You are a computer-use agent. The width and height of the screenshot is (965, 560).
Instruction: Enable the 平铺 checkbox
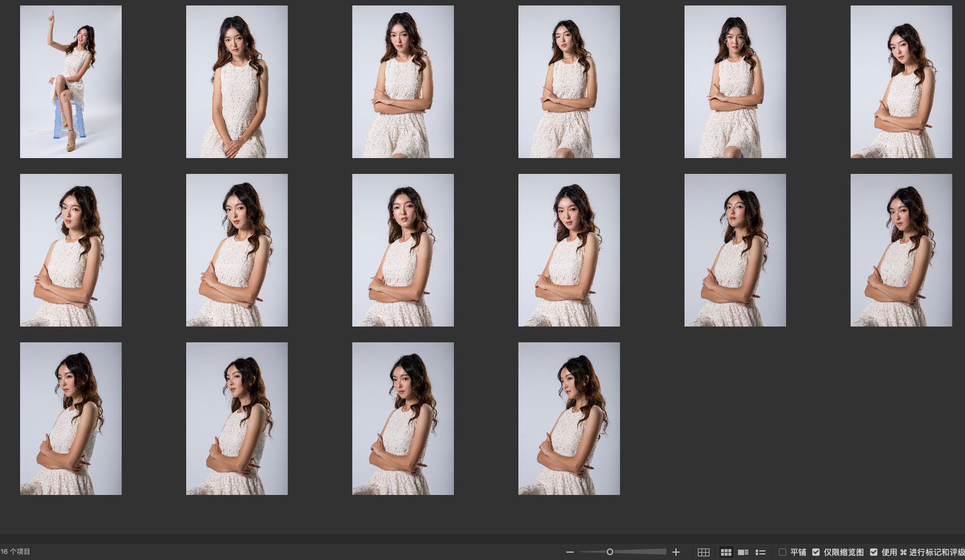point(782,552)
